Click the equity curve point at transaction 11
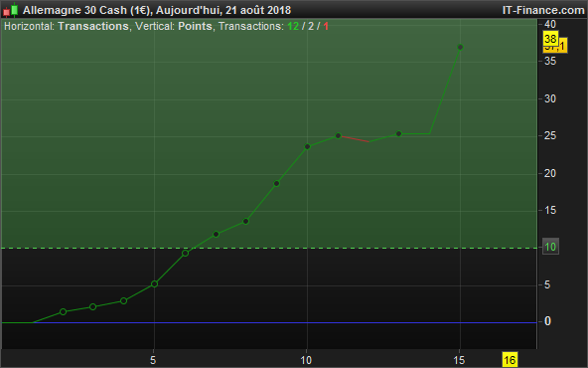The width and height of the screenshot is (588, 368). (x=338, y=136)
